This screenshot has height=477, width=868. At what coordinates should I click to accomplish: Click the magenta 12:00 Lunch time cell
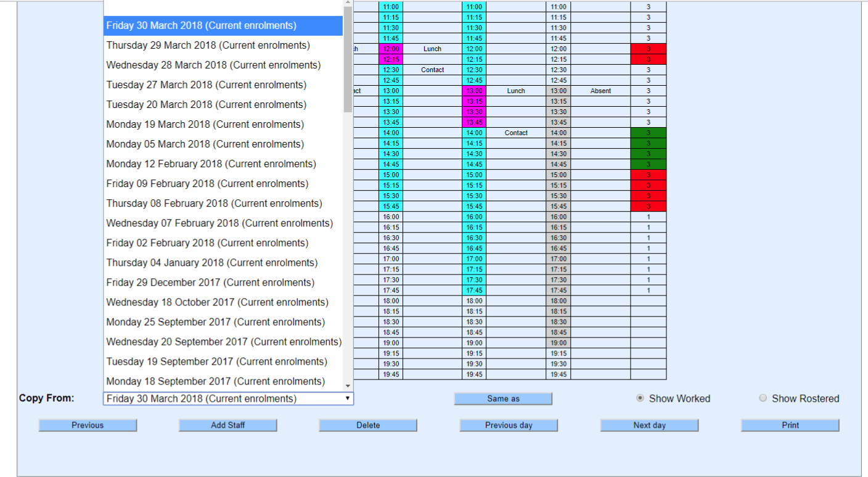(391, 49)
